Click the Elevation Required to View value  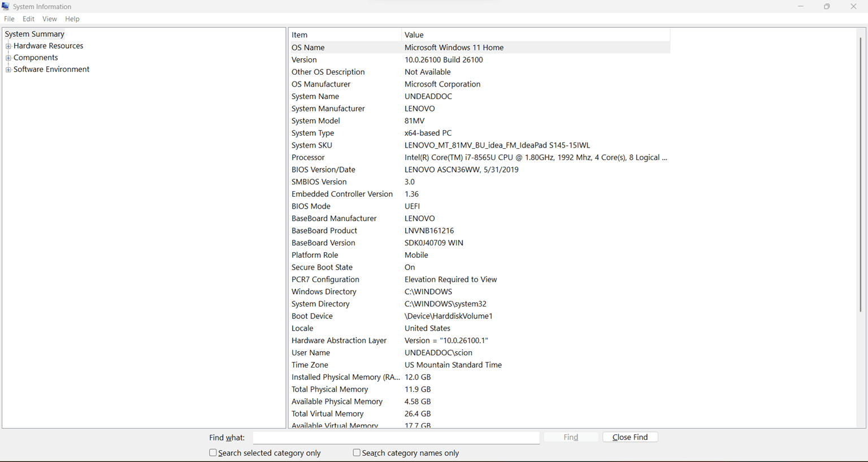point(450,279)
